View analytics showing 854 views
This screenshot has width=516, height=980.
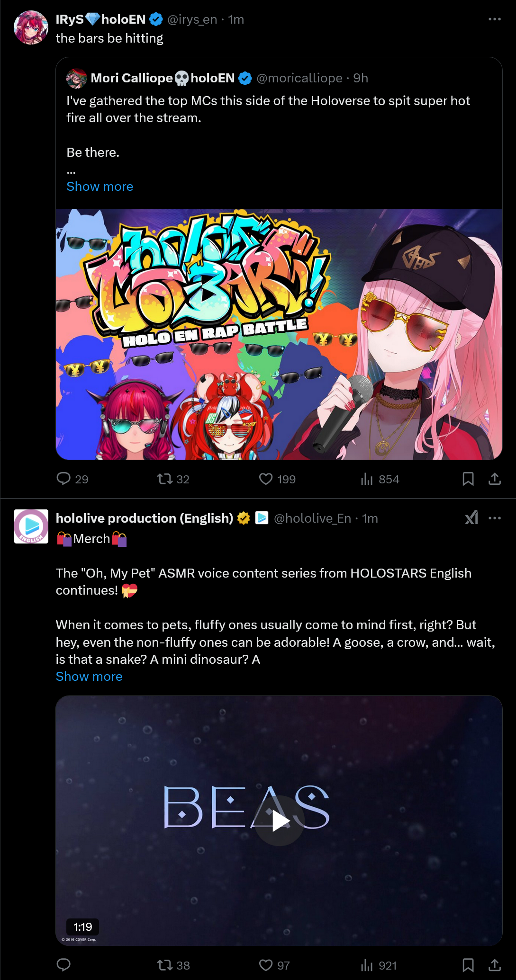380,479
